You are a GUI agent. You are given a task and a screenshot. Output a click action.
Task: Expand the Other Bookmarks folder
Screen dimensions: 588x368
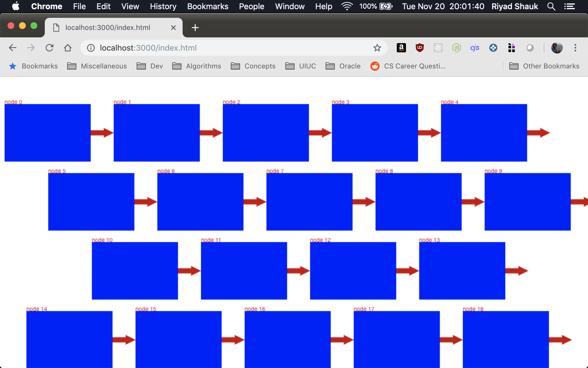(544, 66)
